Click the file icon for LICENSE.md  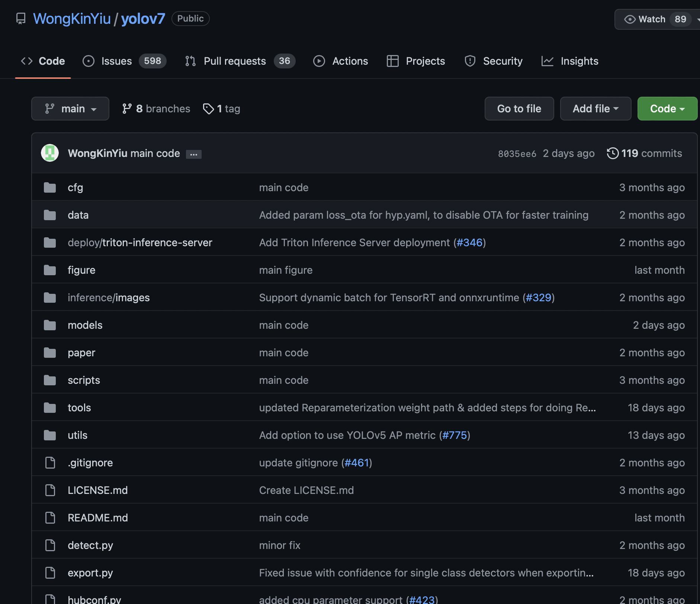tap(50, 490)
